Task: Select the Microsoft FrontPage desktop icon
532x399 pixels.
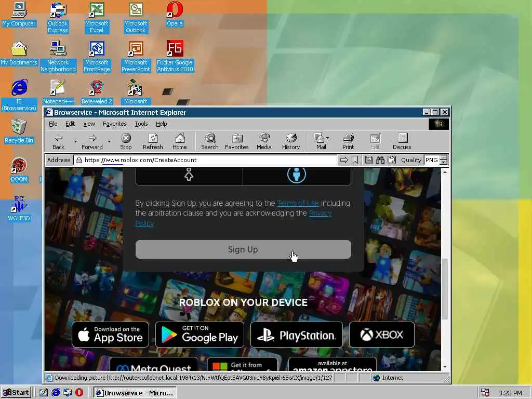Action: (97, 57)
